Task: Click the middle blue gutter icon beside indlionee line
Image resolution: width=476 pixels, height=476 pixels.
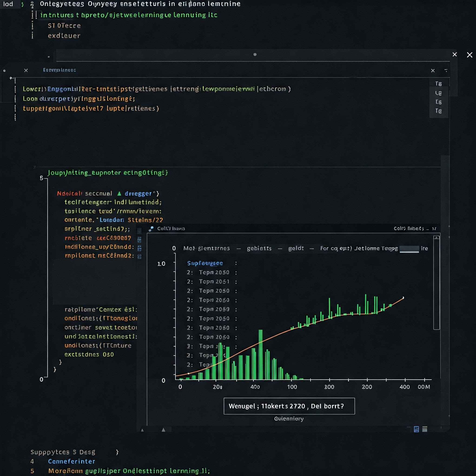Action: click(139, 248)
